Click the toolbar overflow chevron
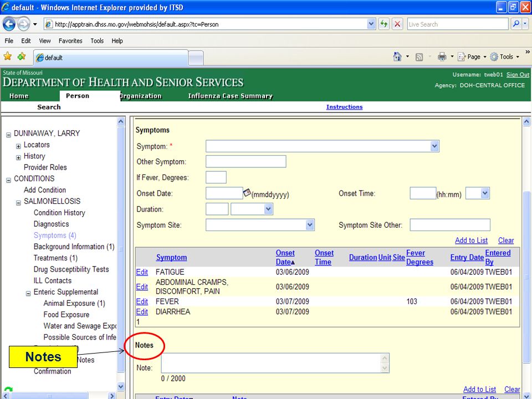The height and width of the screenshot is (399, 532). [x=528, y=52]
